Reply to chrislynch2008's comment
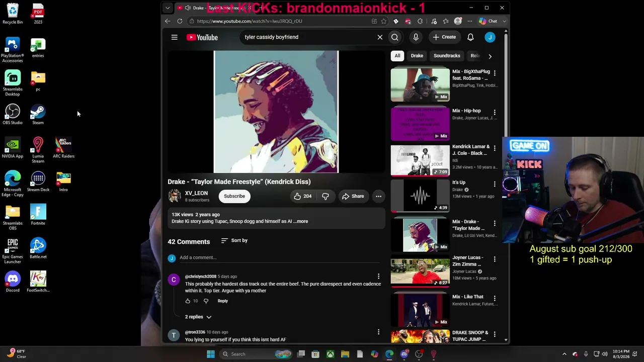 (x=222, y=301)
